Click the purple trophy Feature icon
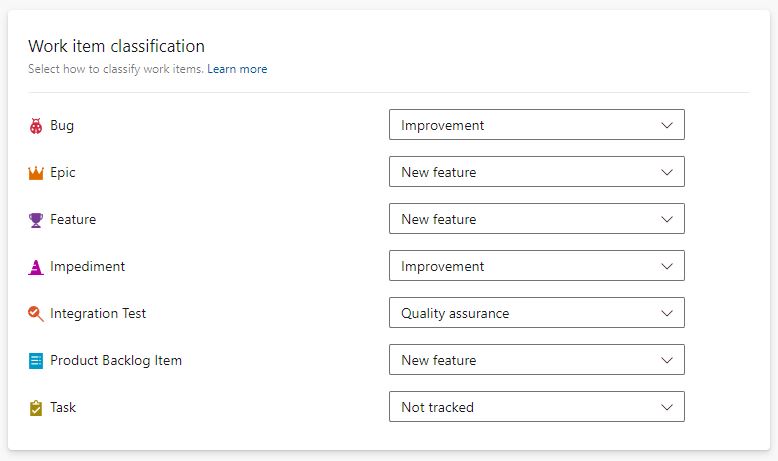 [36, 220]
